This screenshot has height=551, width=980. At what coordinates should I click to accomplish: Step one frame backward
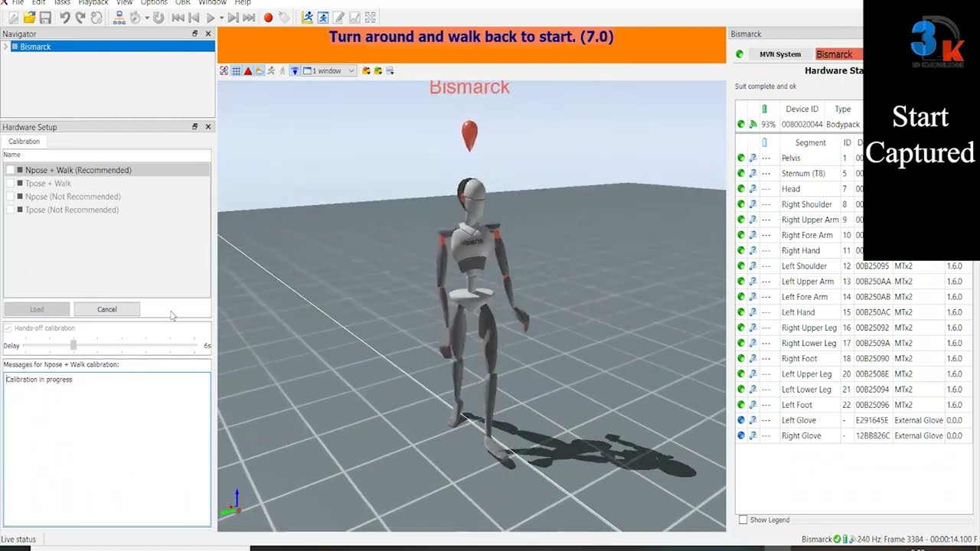tap(194, 18)
